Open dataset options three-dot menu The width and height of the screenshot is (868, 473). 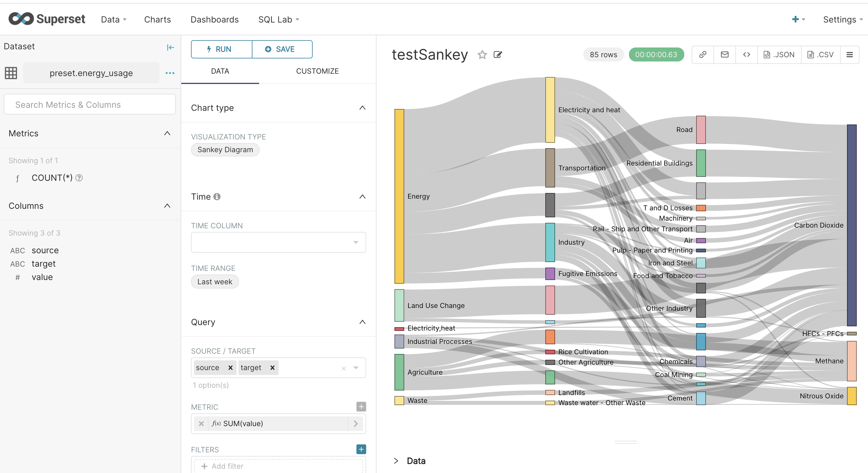pos(170,73)
